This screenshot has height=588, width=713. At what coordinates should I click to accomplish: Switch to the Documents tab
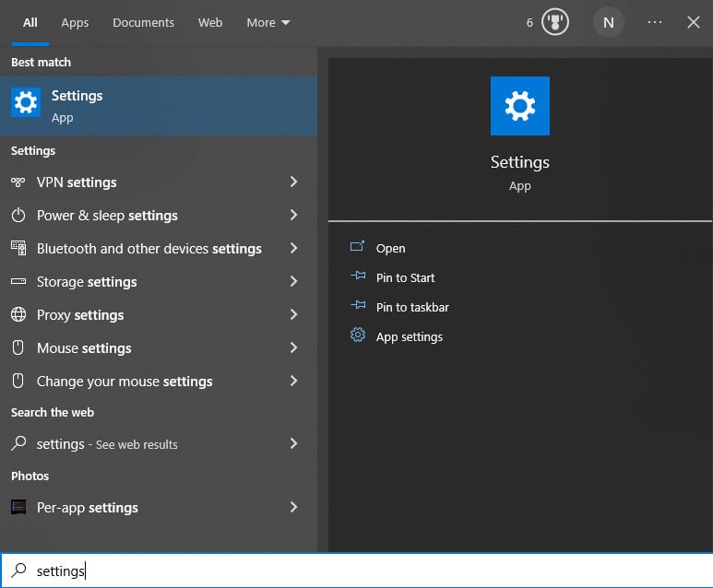(143, 22)
